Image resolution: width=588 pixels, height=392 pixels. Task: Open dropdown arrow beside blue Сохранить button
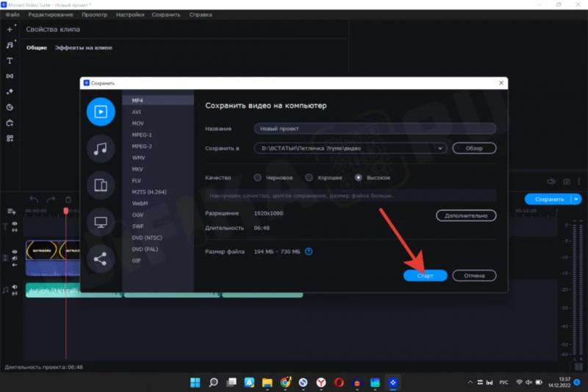576,199
